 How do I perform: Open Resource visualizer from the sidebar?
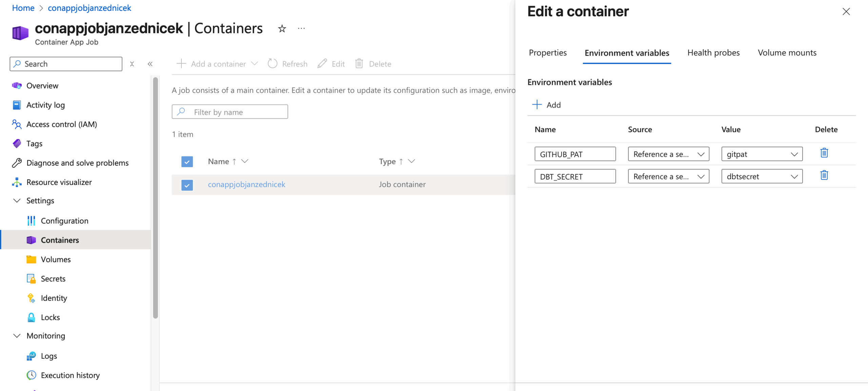[x=59, y=182]
